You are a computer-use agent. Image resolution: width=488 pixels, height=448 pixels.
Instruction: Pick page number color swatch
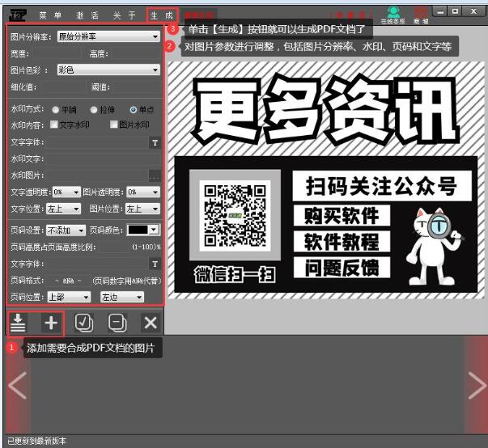point(138,230)
